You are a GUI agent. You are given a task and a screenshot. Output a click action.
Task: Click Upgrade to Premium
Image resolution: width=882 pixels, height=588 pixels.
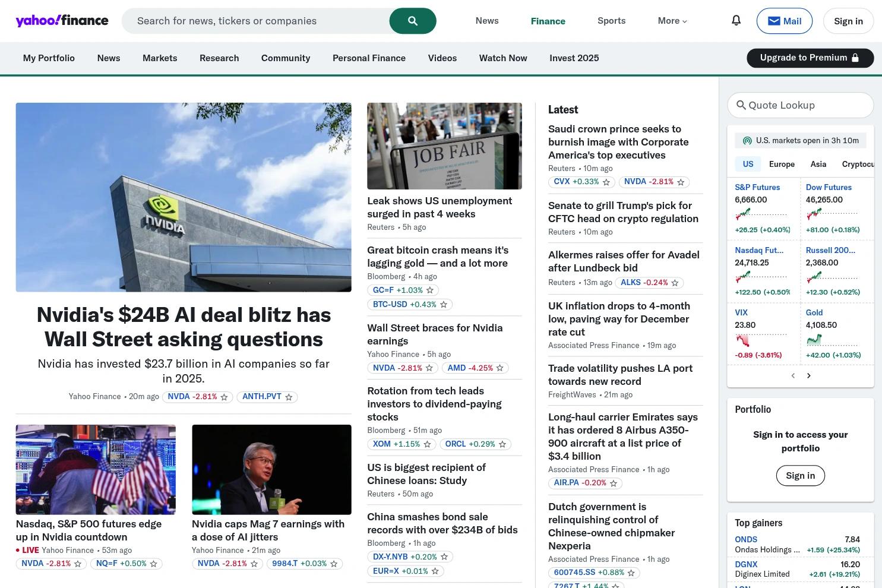(810, 58)
